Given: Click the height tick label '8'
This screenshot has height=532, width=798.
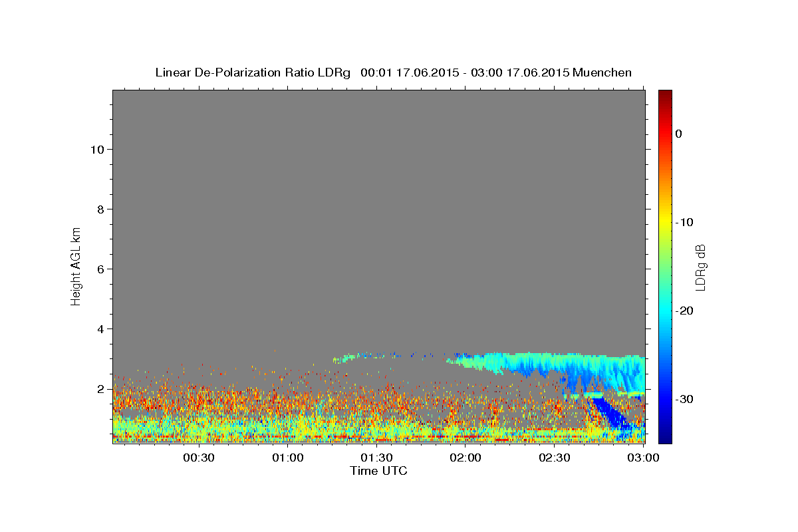Looking at the screenshot, I should tap(100, 209).
